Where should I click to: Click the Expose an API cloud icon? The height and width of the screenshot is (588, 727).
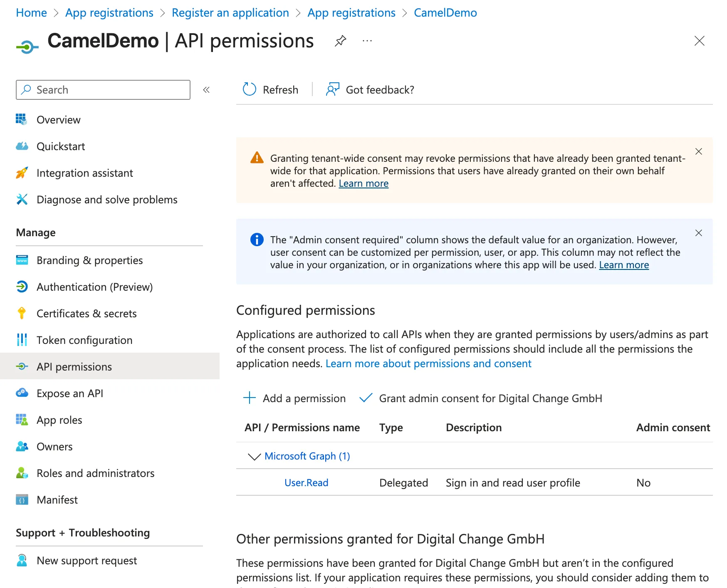coord(22,393)
